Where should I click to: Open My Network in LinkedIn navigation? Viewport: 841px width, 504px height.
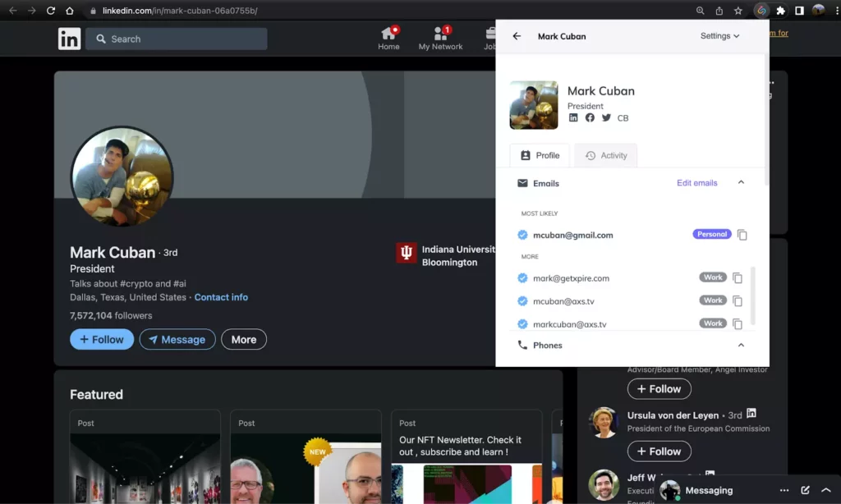440,39
